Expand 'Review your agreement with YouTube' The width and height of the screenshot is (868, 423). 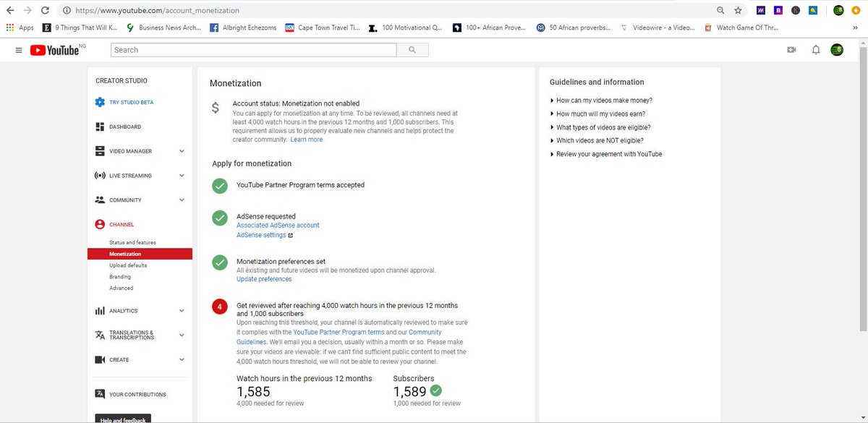606,154
